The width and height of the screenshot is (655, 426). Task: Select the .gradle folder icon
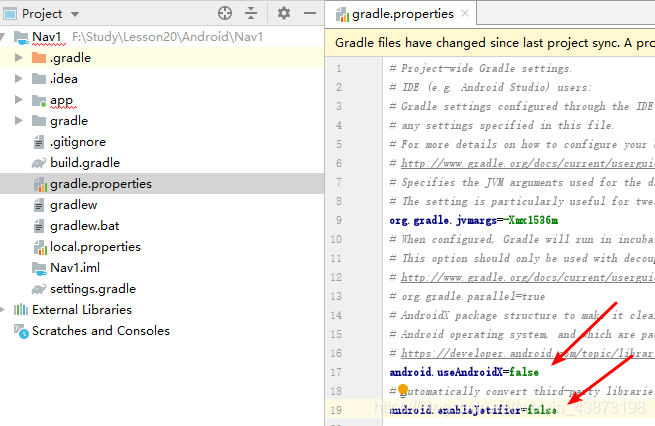39,58
